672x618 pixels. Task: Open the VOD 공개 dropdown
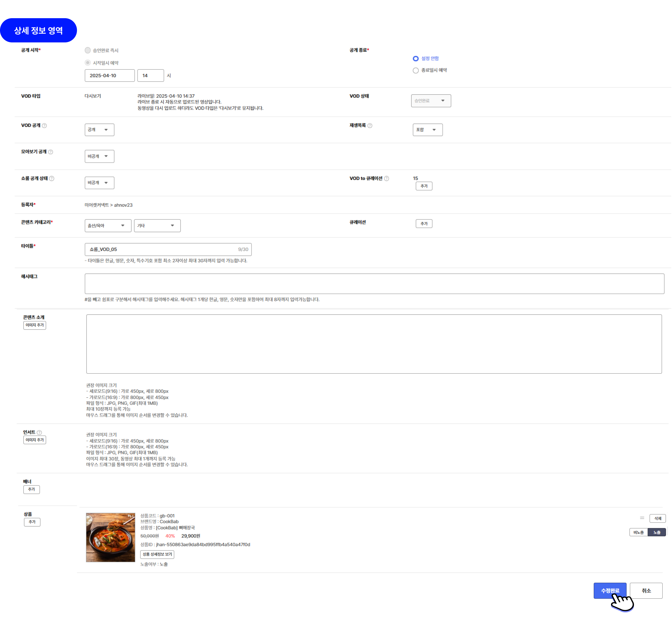point(99,130)
